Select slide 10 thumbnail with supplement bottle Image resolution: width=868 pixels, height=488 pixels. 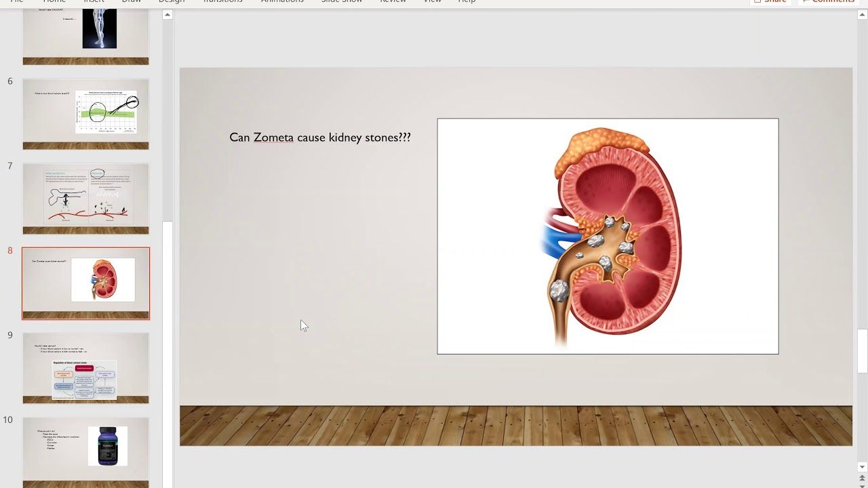pos(85,451)
